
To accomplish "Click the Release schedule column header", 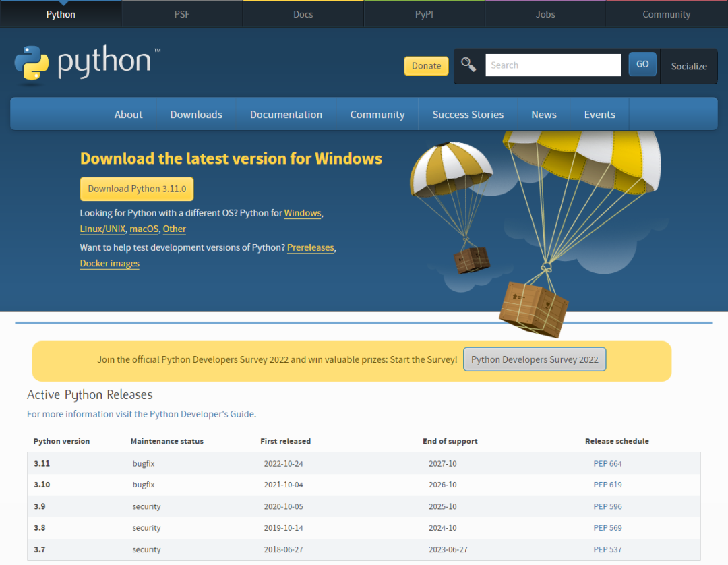I will click(617, 441).
